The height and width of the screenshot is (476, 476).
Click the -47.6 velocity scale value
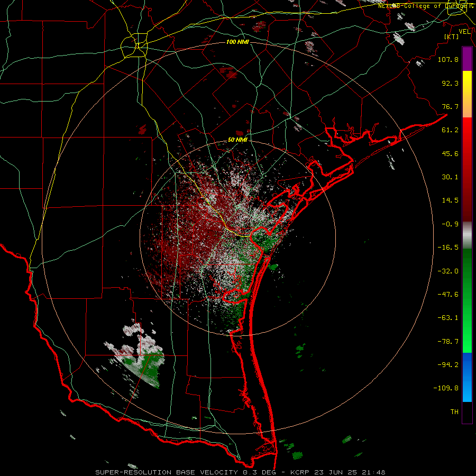[x=448, y=295]
